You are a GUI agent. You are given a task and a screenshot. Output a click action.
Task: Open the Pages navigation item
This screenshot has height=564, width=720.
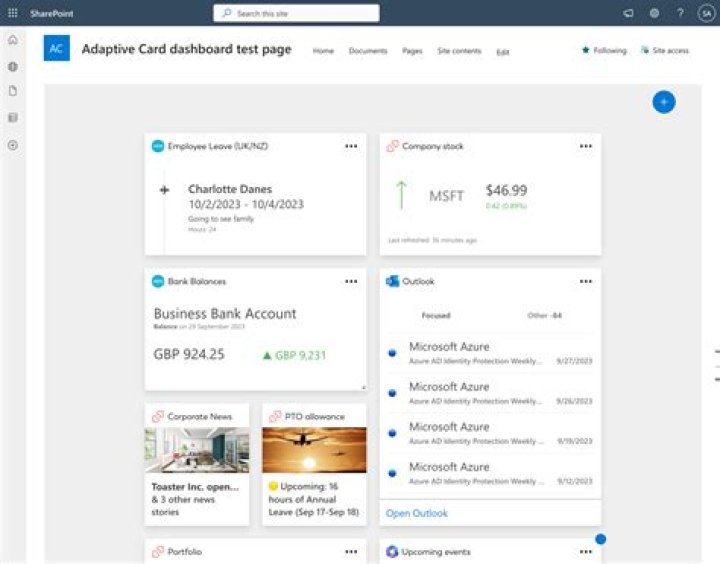point(412,51)
